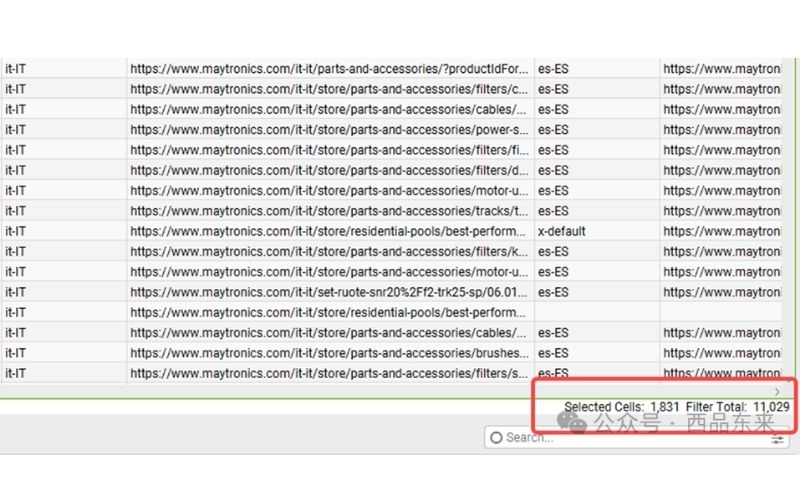The image size is (800, 500).
Task: Click the magnifier icon in the search box
Action: click(496, 438)
